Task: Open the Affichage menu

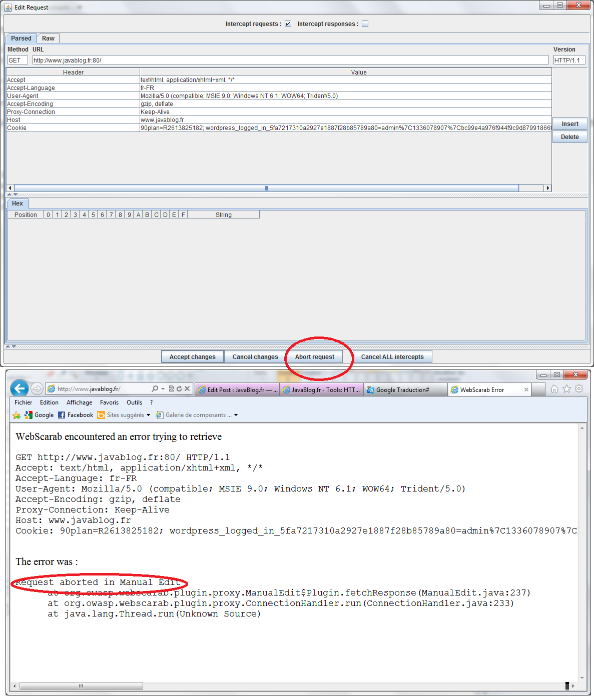Action: point(79,402)
